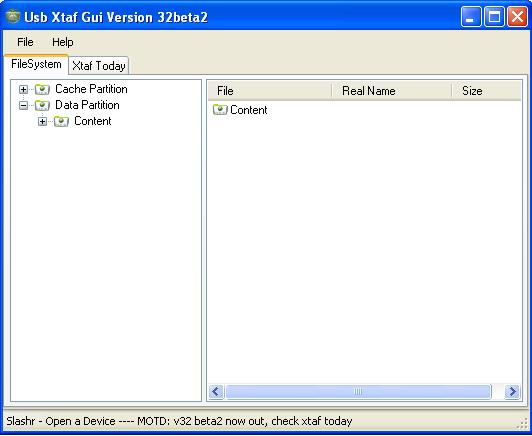Select Cache Partition label in tree
This screenshot has width=532, height=436.
91,89
